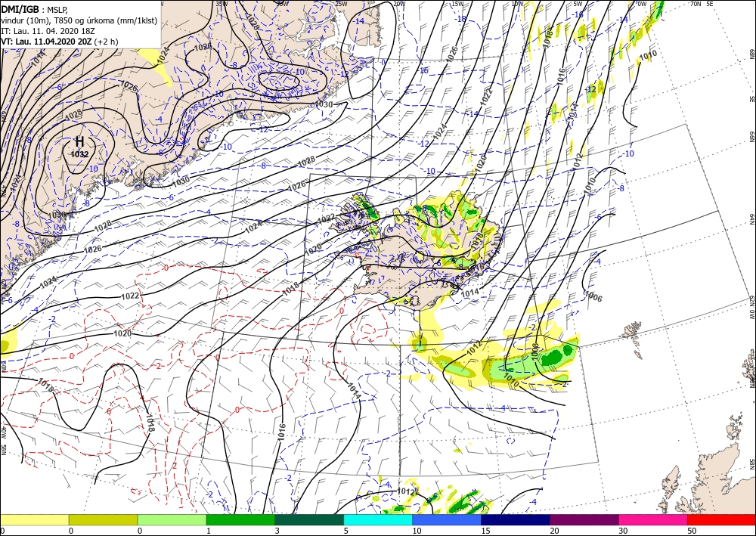Click the 'VT: Lau. 11.04.2020 20Z (+2 h)' line
Image resolution: width=756 pixels, height=536 pixels.
coord(59,42)
